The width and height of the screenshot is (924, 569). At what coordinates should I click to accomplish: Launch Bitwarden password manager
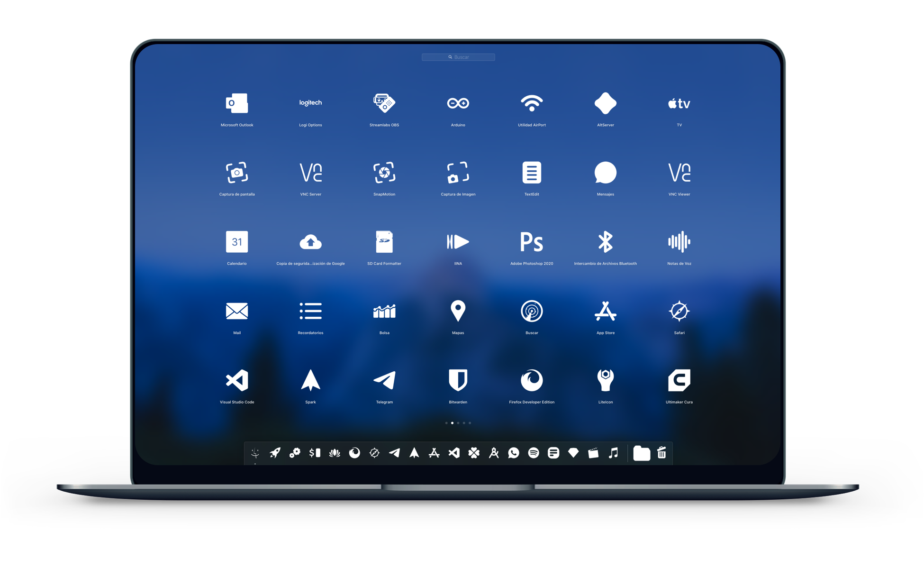[x=459, y=383]
